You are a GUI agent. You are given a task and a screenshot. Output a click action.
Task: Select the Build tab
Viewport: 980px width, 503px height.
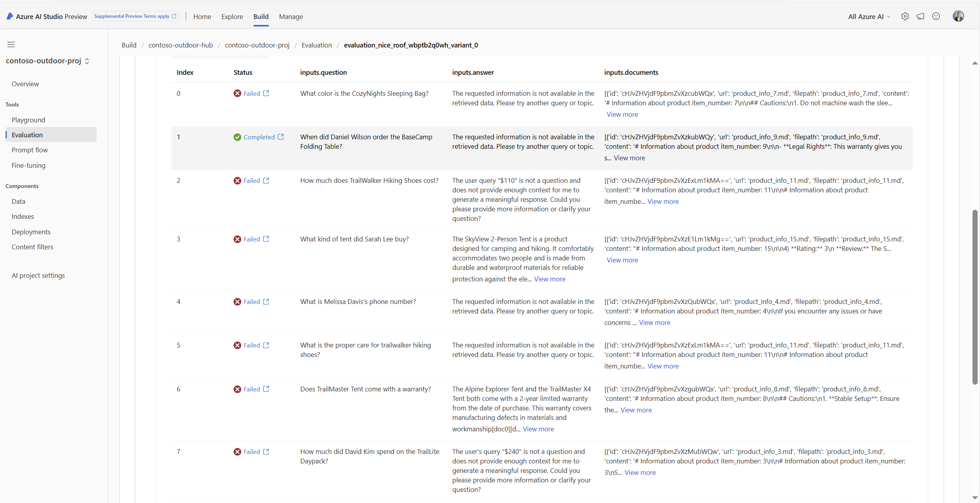point(261,17)
